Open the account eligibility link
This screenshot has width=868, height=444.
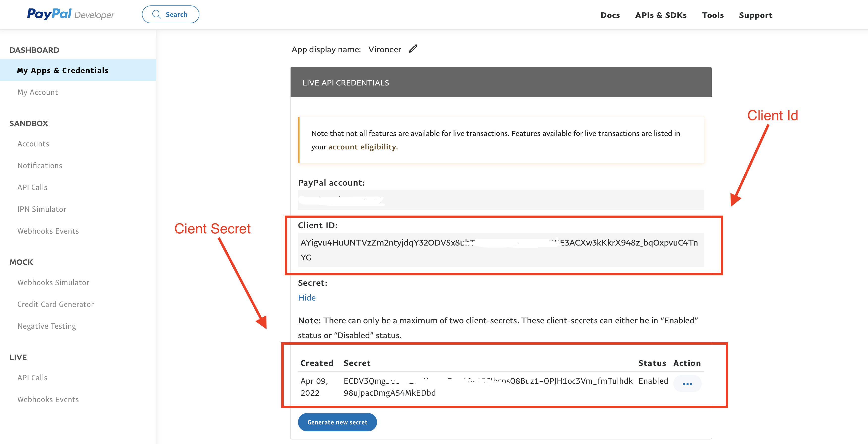pyautogui.click(x=363, y=147)
